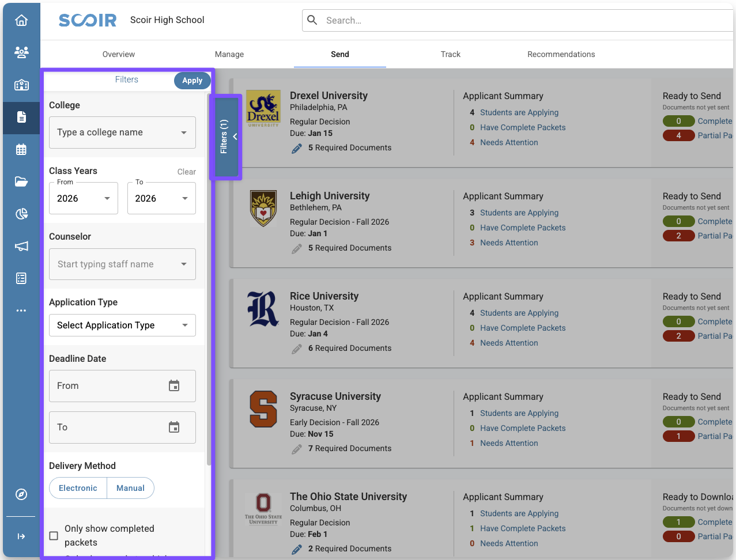Open the College name dropdown
Screen dimensions: 736x560
(122, 133)
